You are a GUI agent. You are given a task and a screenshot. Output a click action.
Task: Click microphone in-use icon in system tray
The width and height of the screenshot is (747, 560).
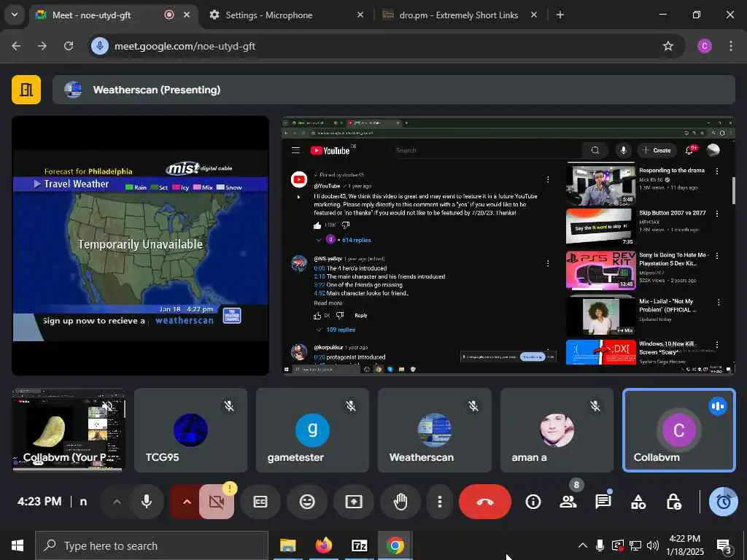pos(600,545)
